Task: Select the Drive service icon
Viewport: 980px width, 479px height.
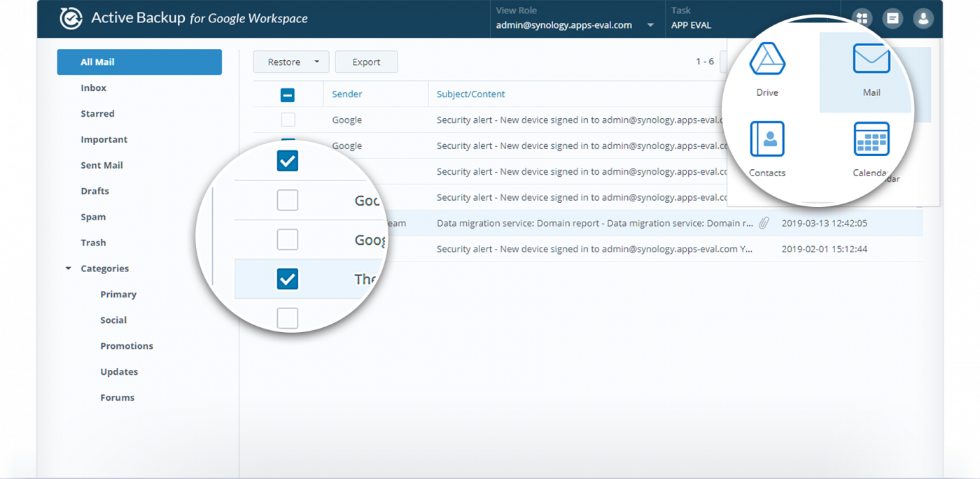Action: click(767, 59)
